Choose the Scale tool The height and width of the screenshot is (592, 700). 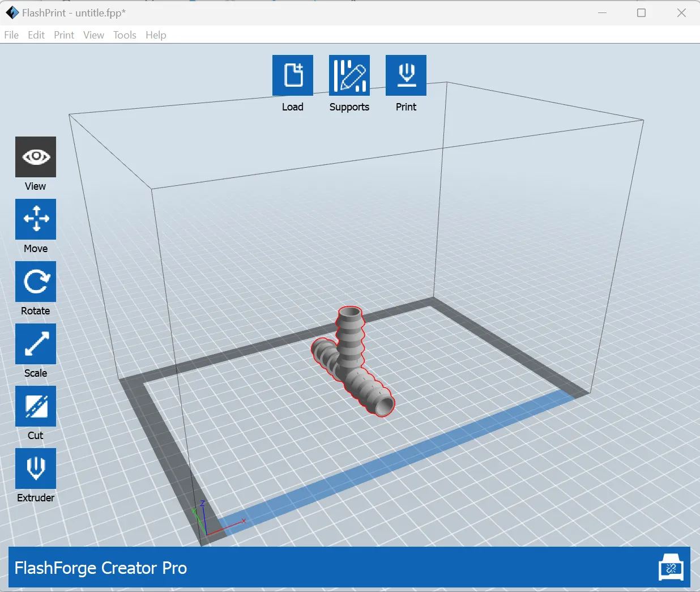[x=36, y=344]
